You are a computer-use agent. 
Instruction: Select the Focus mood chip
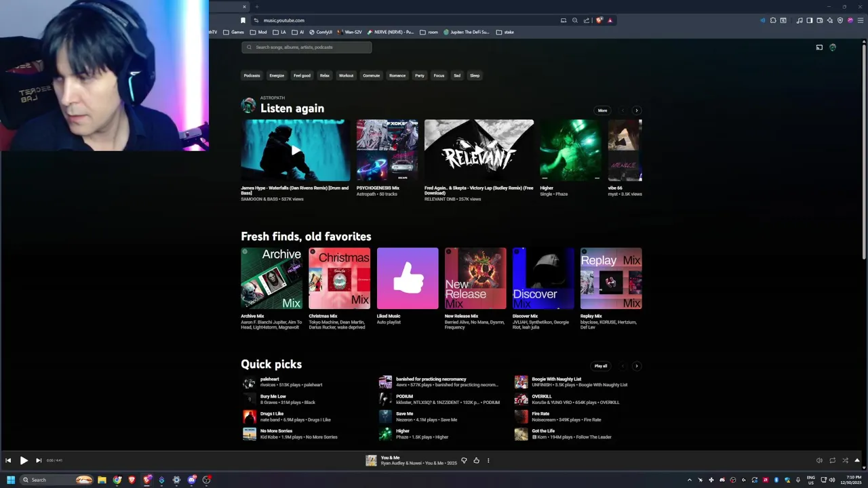point(439,75)
